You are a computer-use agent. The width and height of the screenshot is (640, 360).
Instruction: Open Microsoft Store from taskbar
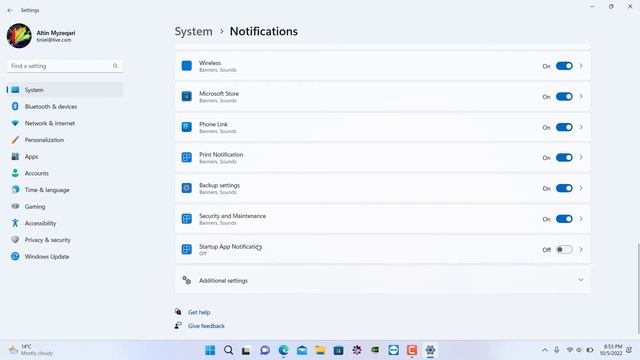[338, 350]
